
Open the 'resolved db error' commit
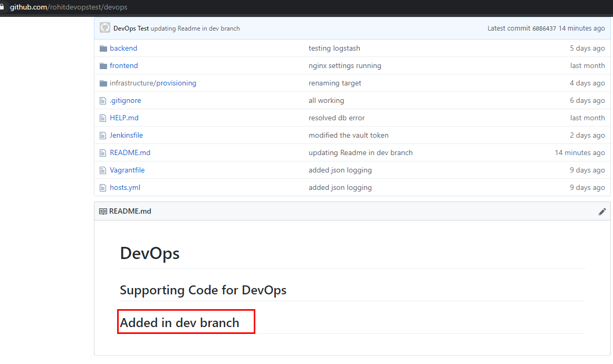click(337, 118)
